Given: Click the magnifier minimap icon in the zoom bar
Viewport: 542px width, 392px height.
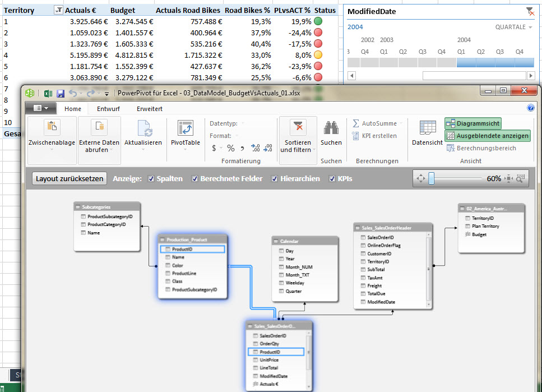Looking at the screenshot, I should tap(520, 178).
